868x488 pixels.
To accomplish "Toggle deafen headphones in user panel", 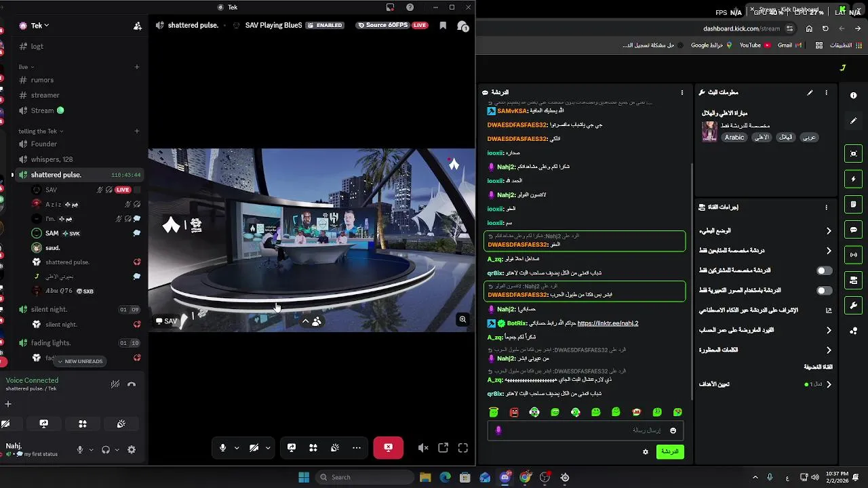I will 106,449.
